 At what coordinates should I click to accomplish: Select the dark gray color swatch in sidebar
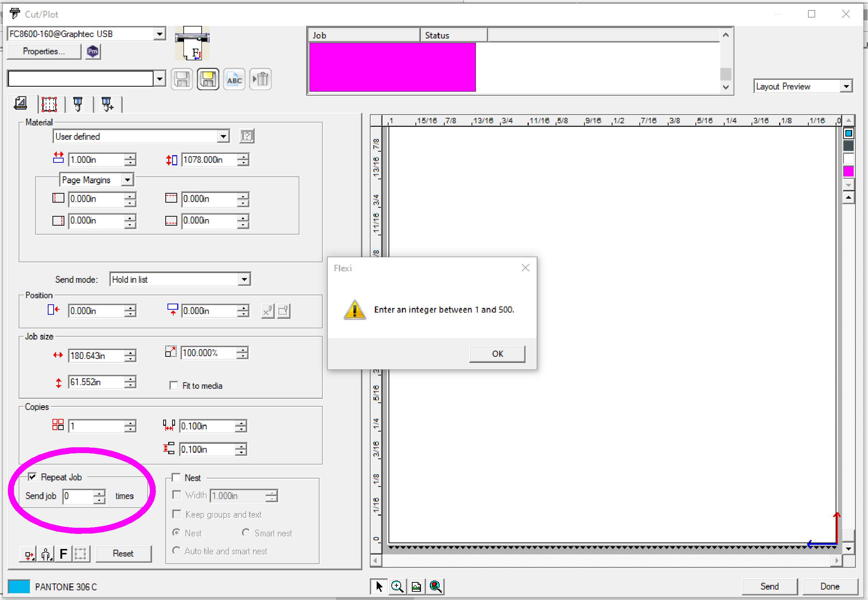point(849,146)
